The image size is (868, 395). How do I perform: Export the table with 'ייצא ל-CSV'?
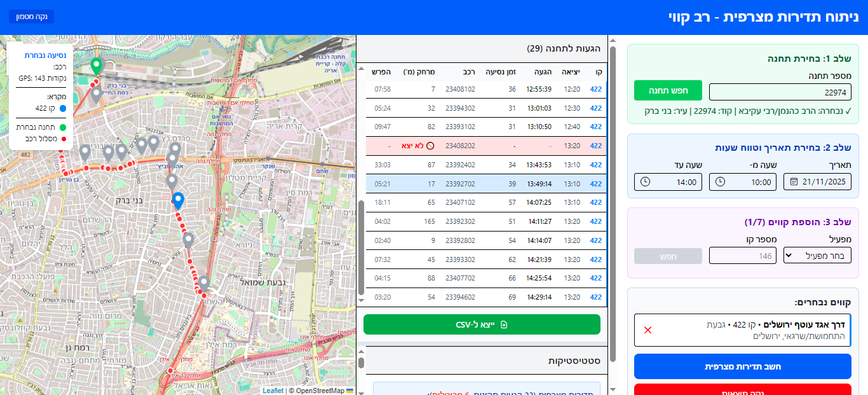482,324
